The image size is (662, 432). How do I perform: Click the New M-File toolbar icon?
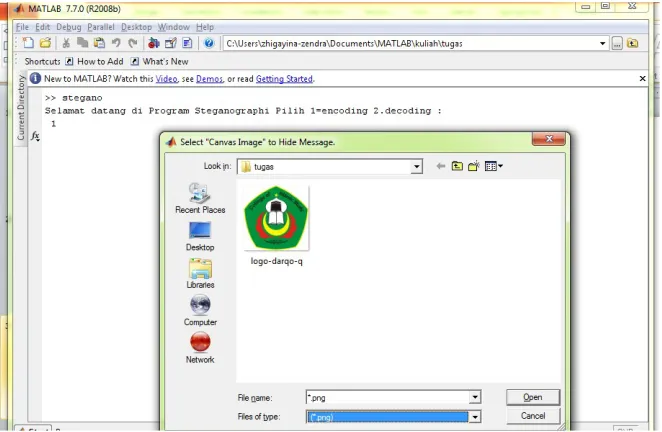click(x=28, y=43)
